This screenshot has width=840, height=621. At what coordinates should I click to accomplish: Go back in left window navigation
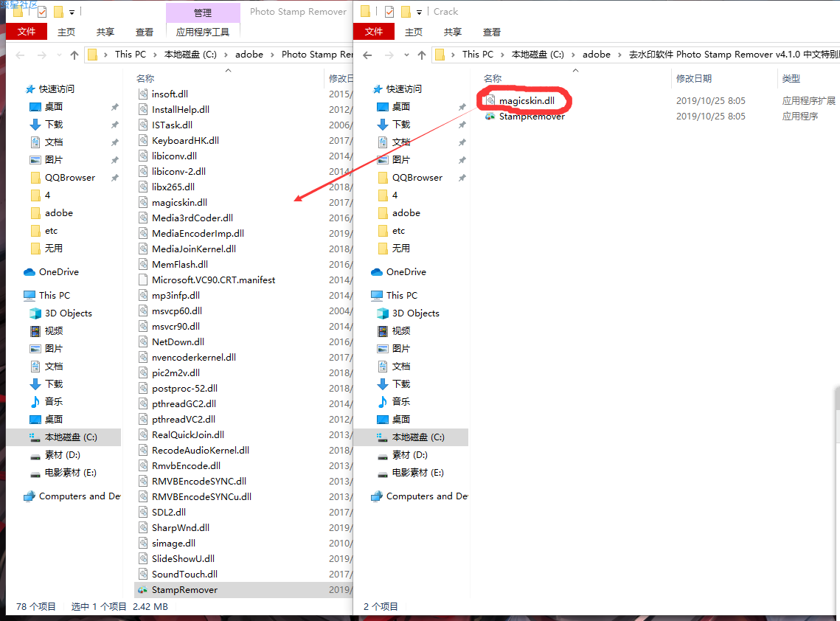click(21, 55)
